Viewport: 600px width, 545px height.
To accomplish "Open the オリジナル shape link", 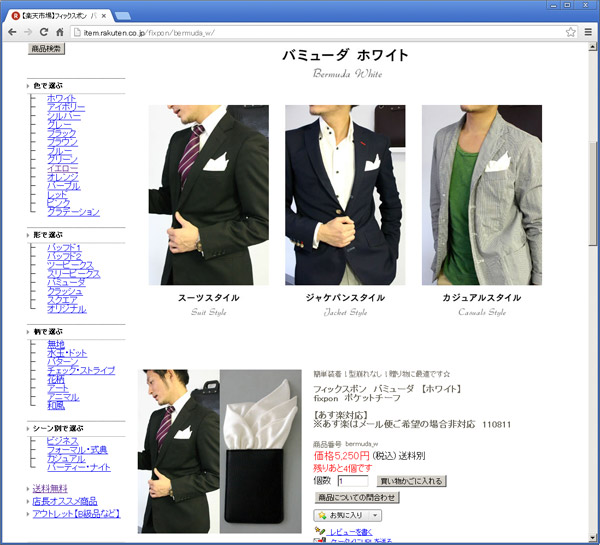I will [x=67, y=309].
